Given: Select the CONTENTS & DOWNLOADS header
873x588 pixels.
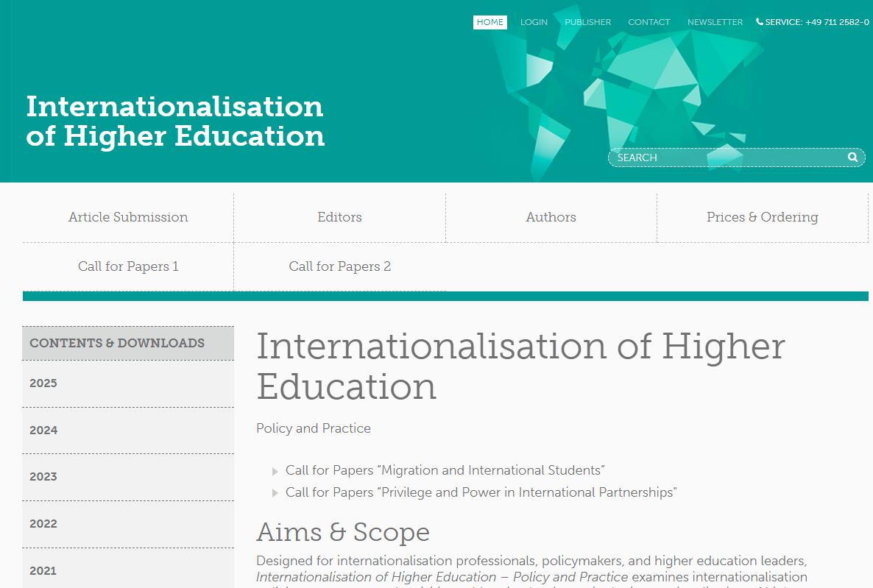Looking at the screenshot, I should coord(116,343).
